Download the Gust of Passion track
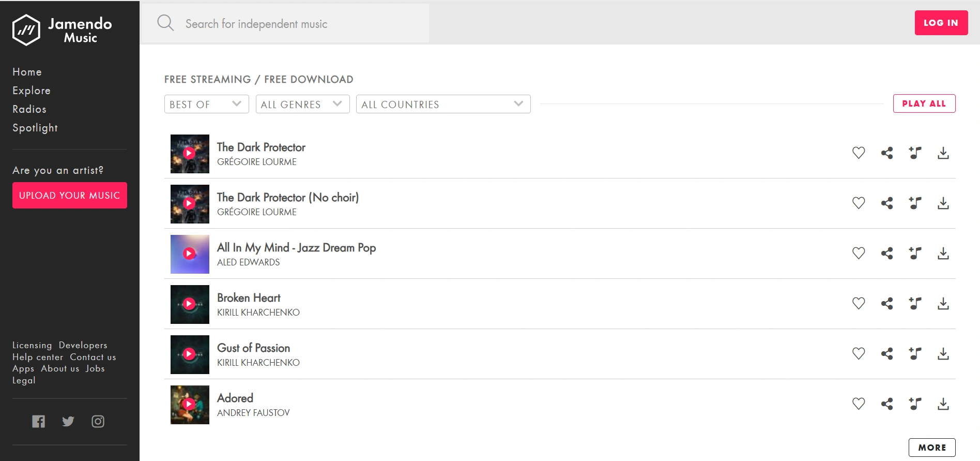 [x=943, y=354]
